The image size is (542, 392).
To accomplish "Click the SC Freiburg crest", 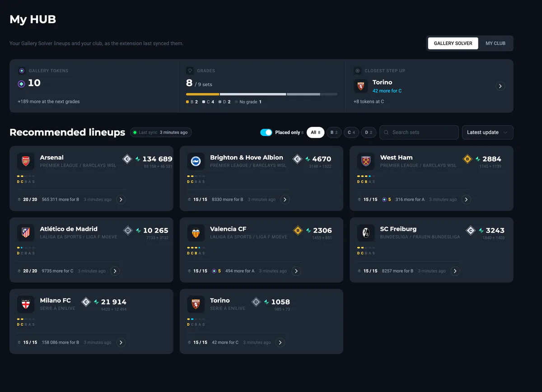I will (366, 233).
